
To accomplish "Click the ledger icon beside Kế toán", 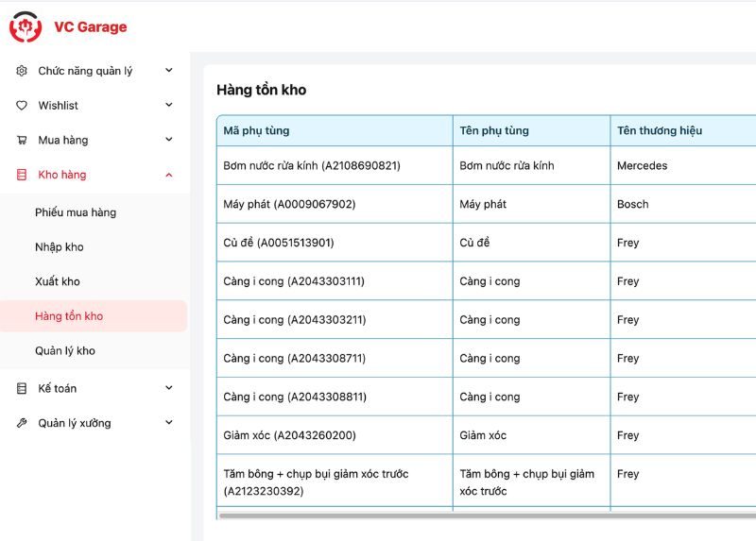I will coord(22,388).
